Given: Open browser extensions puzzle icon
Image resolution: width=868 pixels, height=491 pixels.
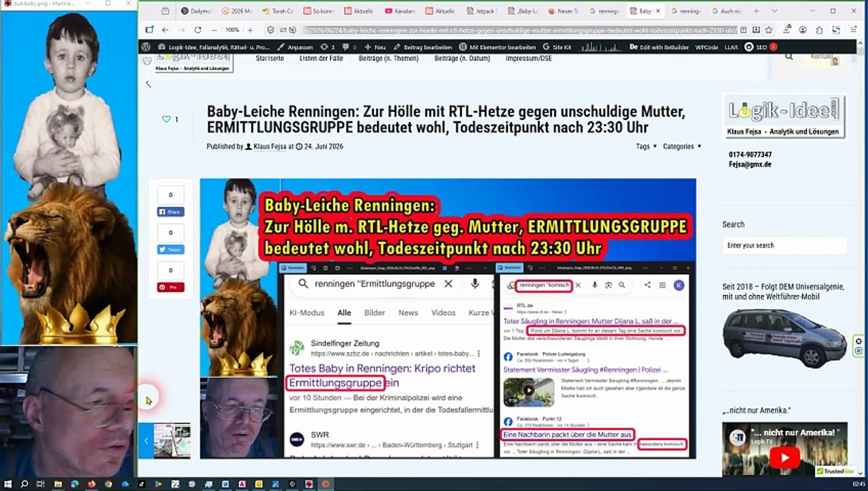Looking at the screenshot, I should coord(819,30).
